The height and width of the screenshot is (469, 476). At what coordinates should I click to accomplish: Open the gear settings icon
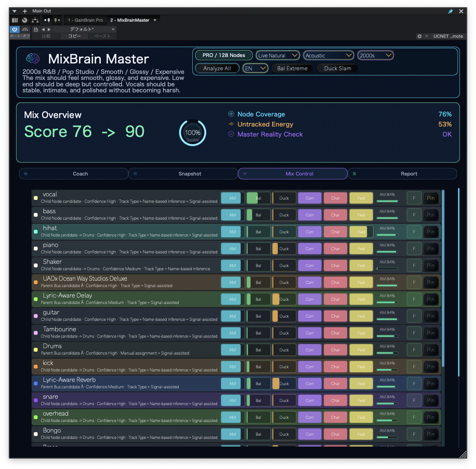tap(419, 36)
